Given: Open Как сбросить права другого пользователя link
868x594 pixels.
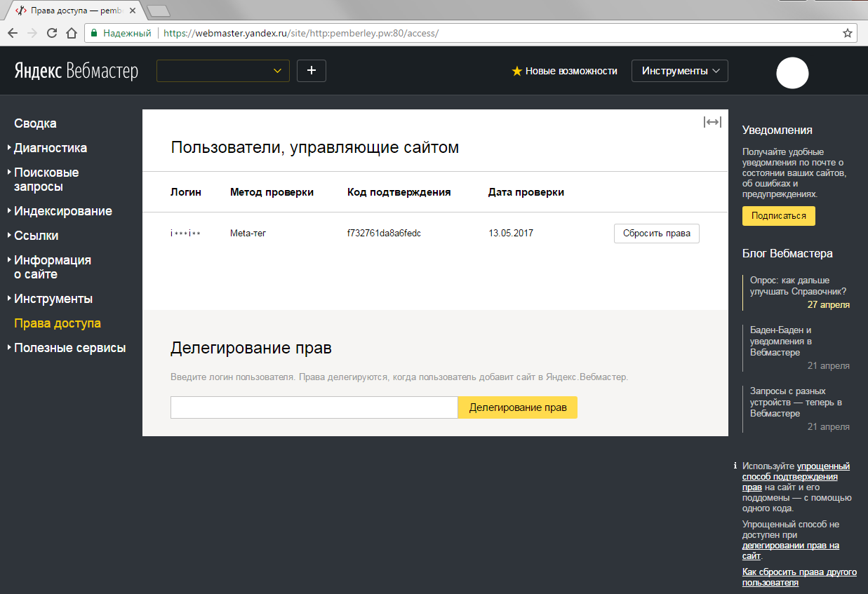Looking at the screenshot, I should pyautogui.click(x=799, y=577).
